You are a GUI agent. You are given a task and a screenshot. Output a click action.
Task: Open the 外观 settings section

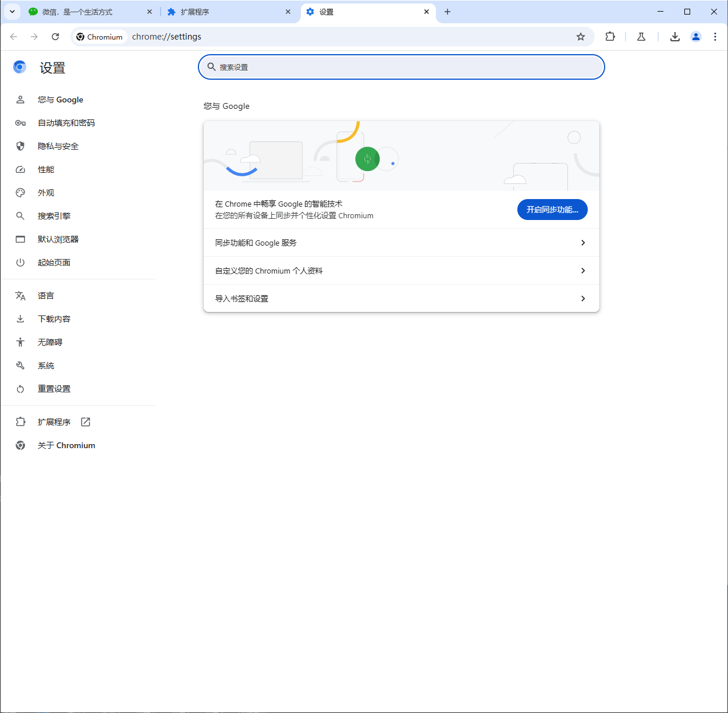pos(46,193)
